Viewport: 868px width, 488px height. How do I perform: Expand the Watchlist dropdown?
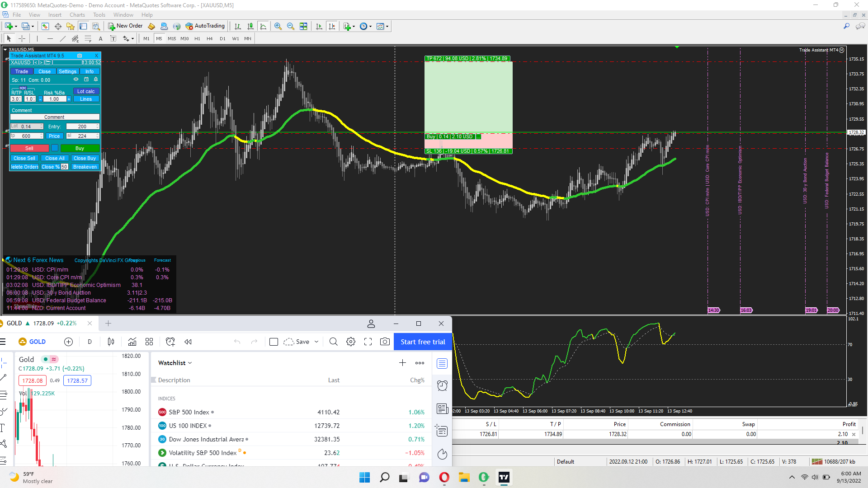pos(190,363)
